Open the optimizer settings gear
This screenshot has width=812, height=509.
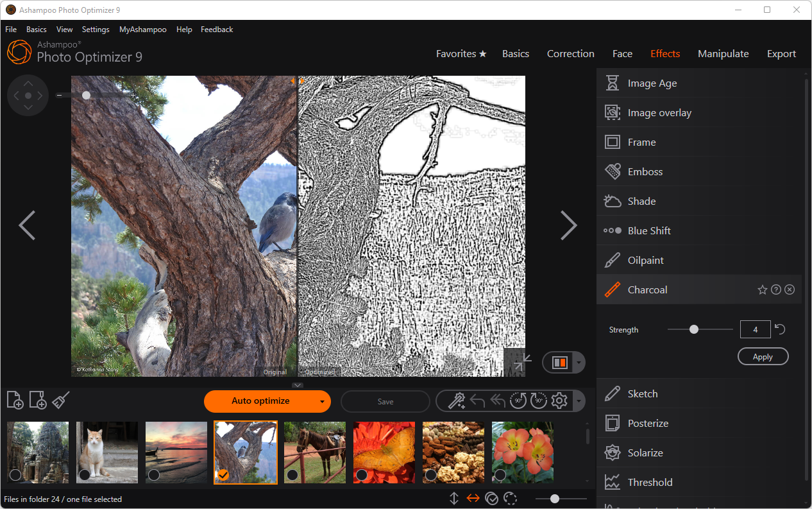[559, 401]
